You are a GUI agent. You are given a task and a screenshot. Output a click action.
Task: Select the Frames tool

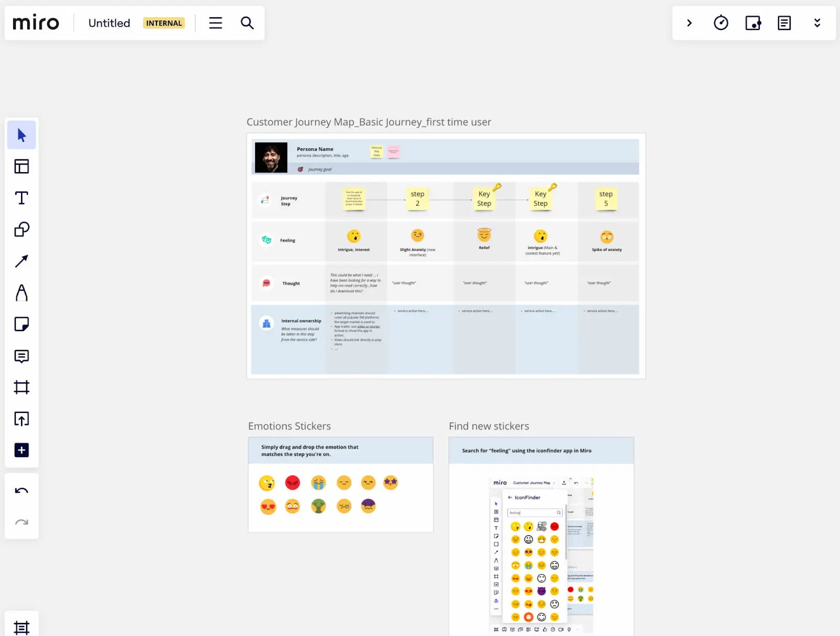pos(21,387)
